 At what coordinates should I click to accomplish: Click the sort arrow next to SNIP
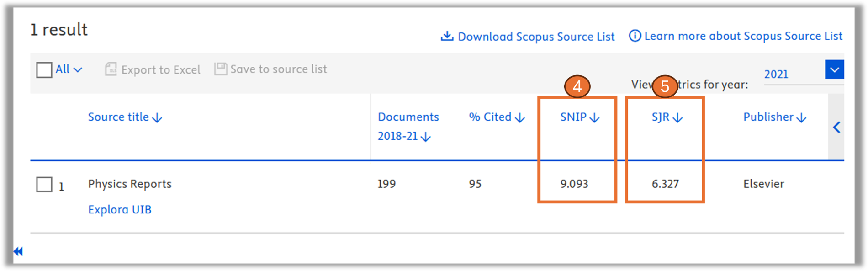(594, 118)
